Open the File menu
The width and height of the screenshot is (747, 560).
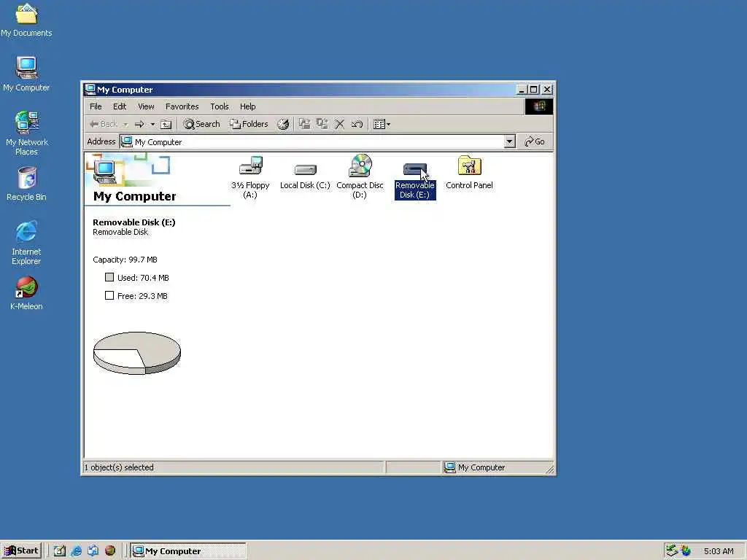(x=96, y=106)
